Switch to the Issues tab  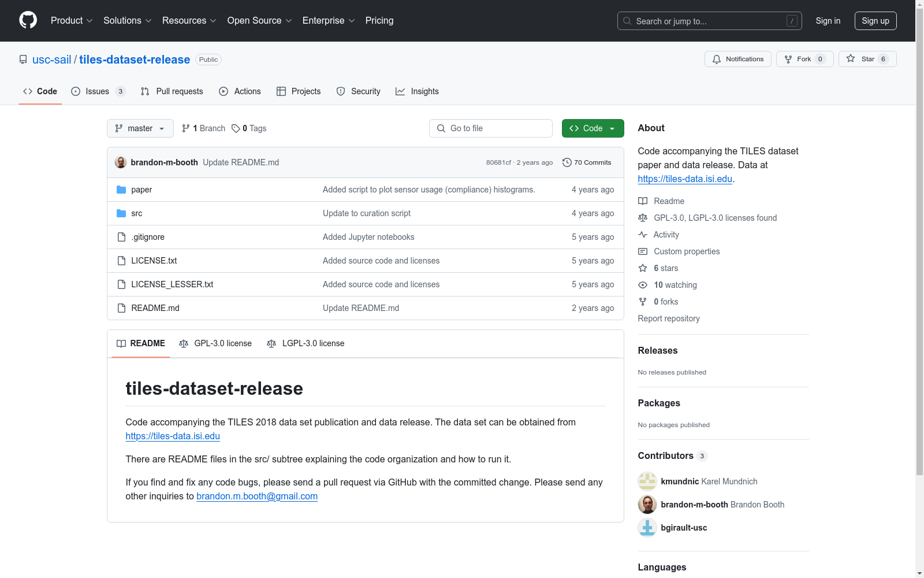(x=98, y=91)
